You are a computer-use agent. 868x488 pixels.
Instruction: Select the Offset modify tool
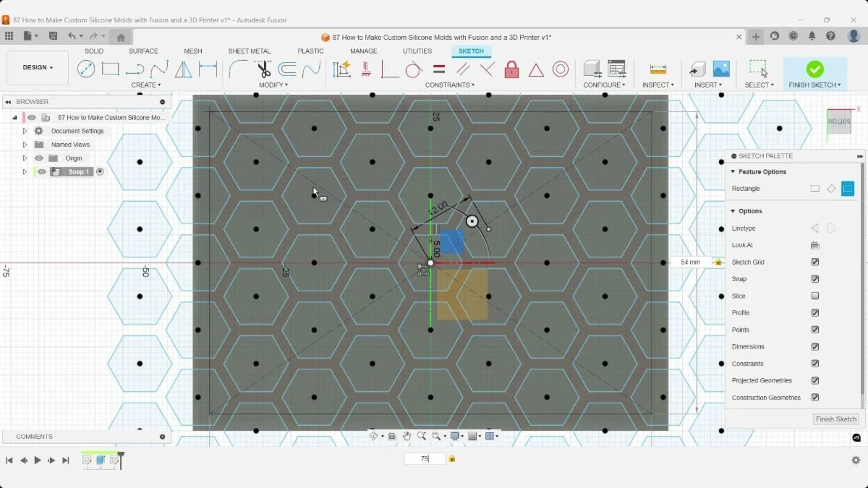287,69
